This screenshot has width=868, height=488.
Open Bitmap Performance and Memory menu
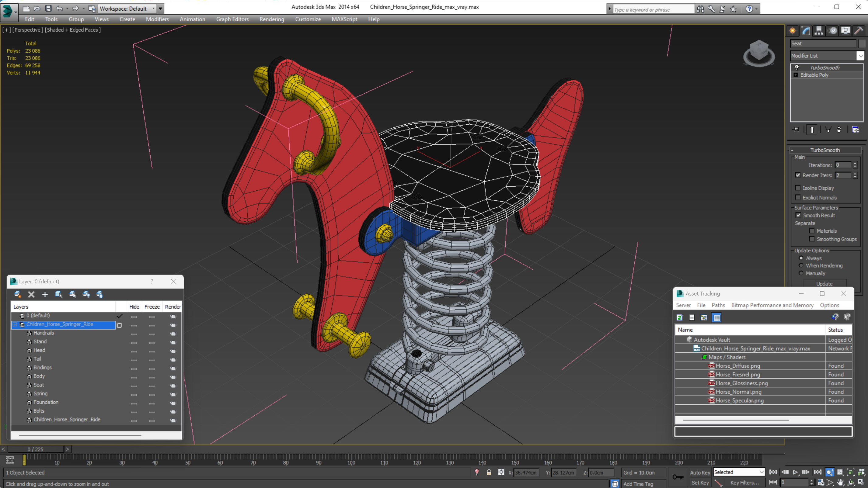click(x=772, y=305)
